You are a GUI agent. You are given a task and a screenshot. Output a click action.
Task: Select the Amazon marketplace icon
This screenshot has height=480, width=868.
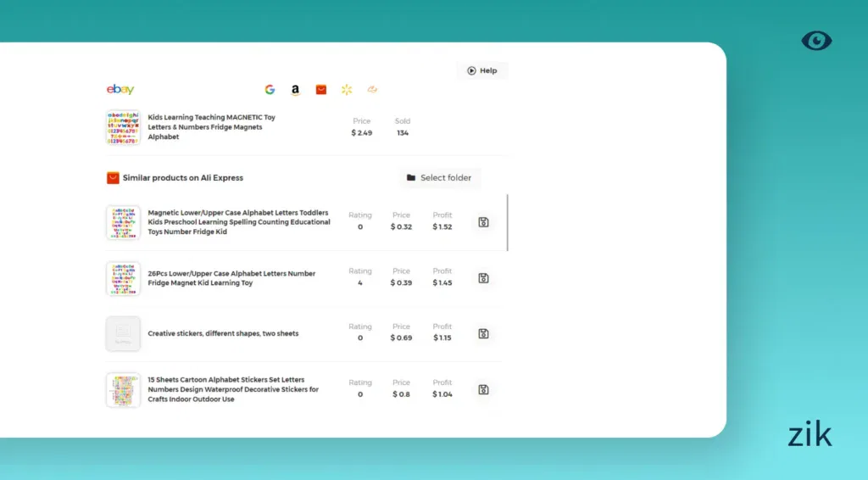click(x=295, y=90)
